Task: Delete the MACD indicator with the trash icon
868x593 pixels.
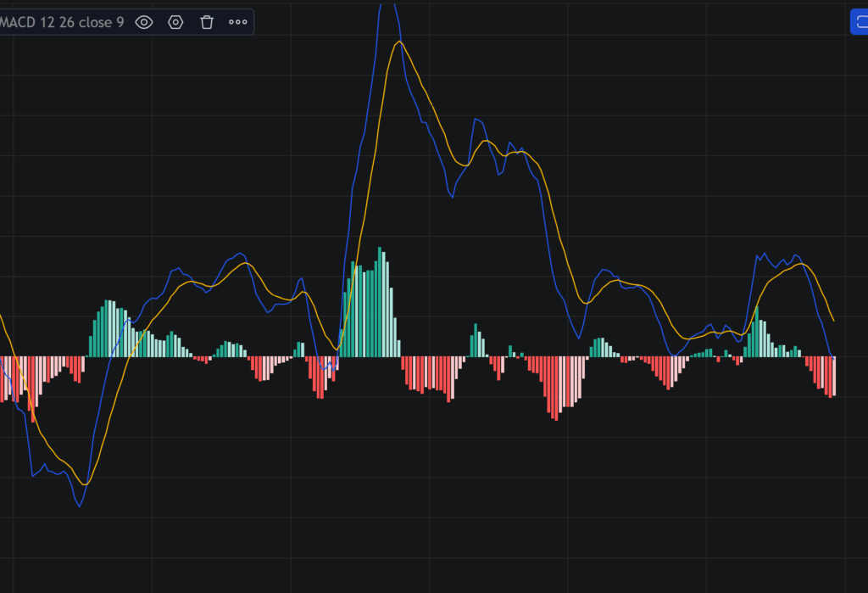Action: pos(206,22)
